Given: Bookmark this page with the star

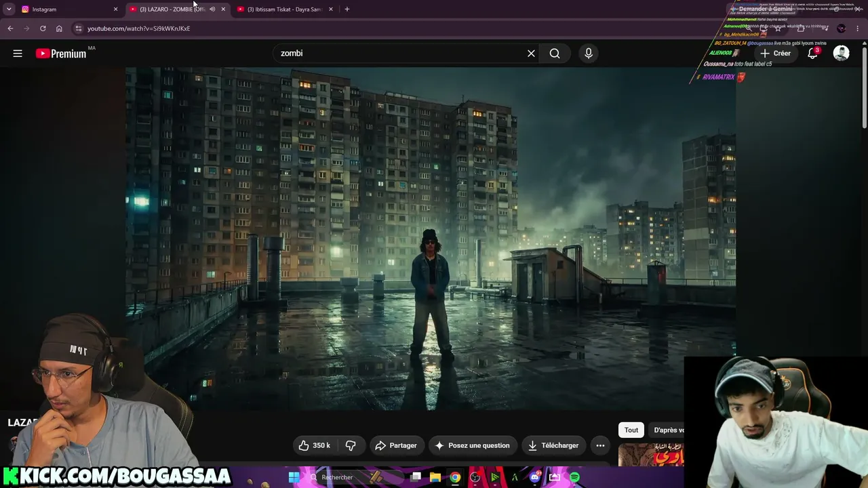Looking at the screenshot, I should click(778, 28).
